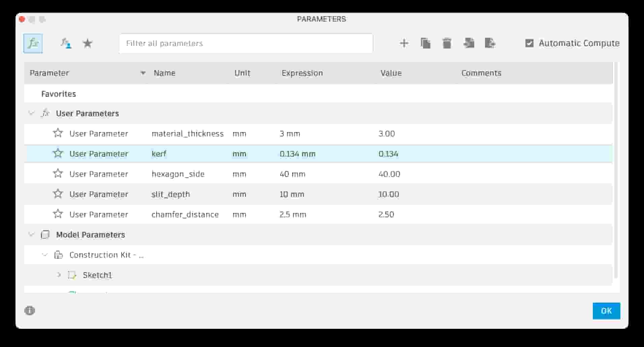
Task: Select the material_thickness name cell
Action: tap(188, 134)
